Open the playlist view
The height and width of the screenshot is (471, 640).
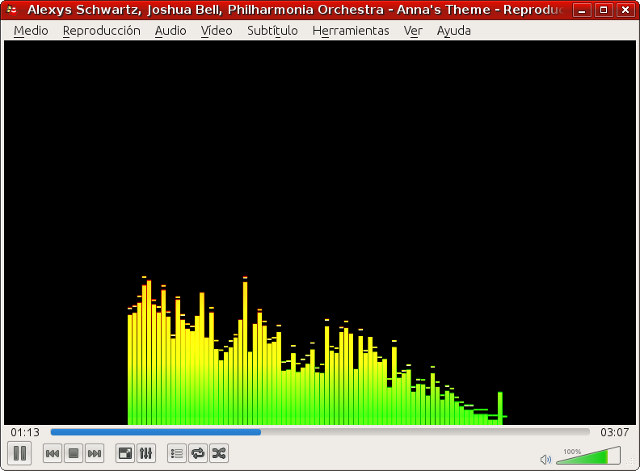point(177,454)
